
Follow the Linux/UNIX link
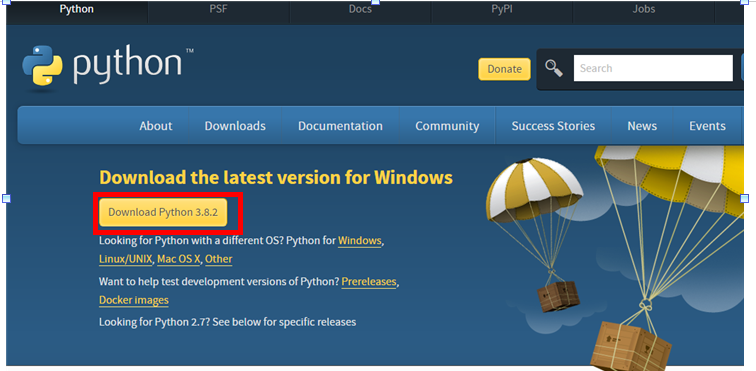tap(126, 259)
